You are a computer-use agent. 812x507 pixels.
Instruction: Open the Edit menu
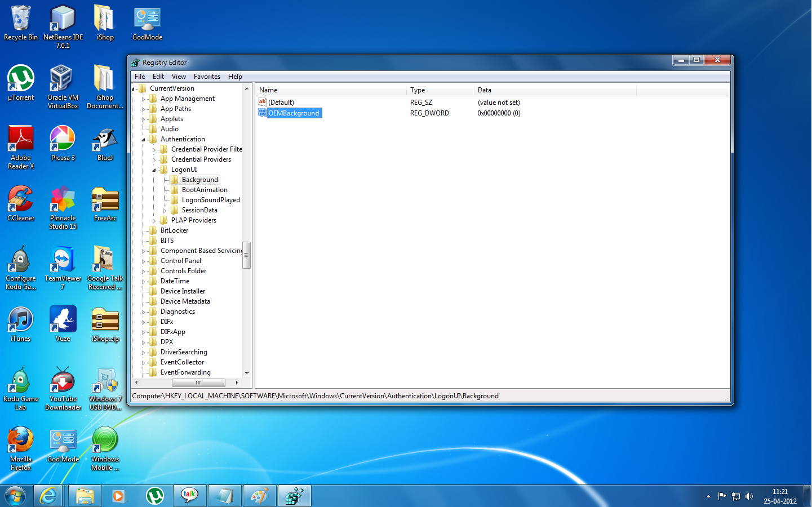point(158,77)
